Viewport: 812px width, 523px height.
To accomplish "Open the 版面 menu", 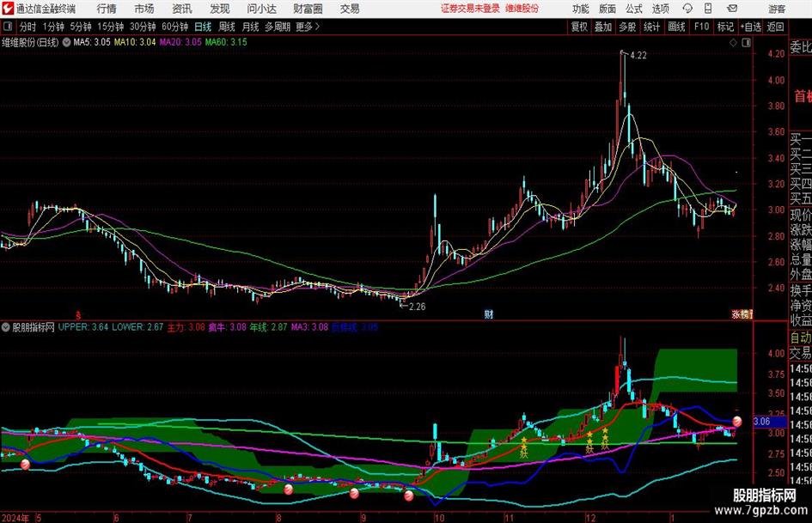I will (x=607, y=9).
